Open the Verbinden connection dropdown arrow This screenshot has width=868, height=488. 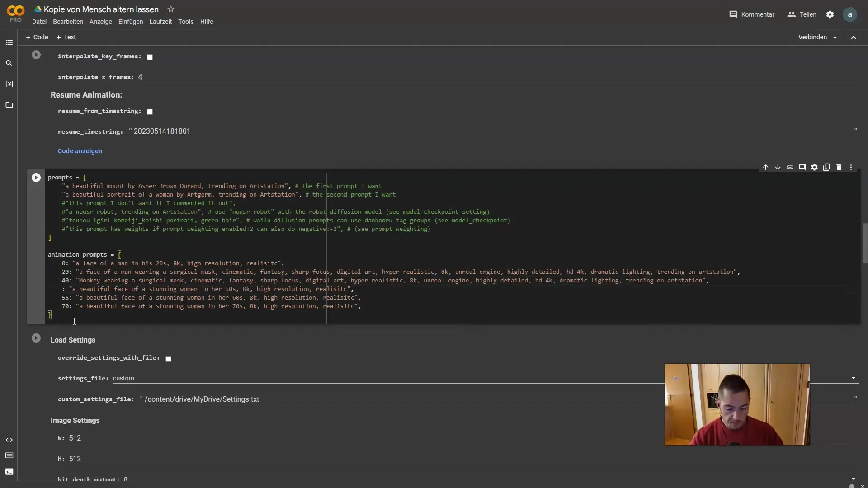[x=835, y=38]
